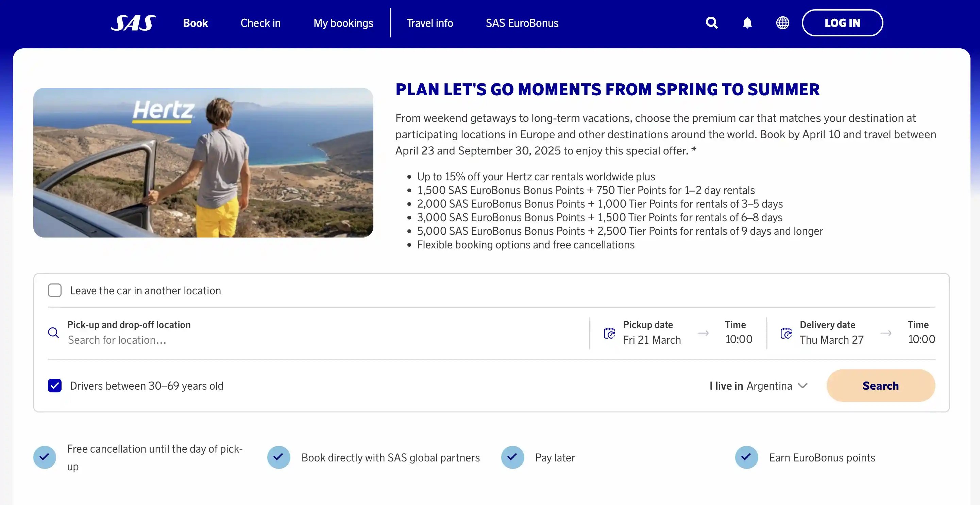Click the '2,000 SAS EuroBonus Bonus Points' bullet
Screen dimensions: 980x505
600,204
